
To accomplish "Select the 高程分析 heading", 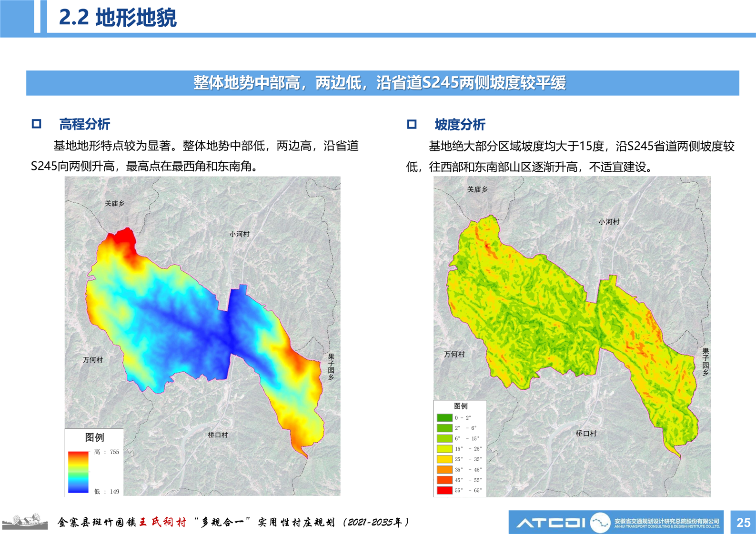I will tap(85, 124).
